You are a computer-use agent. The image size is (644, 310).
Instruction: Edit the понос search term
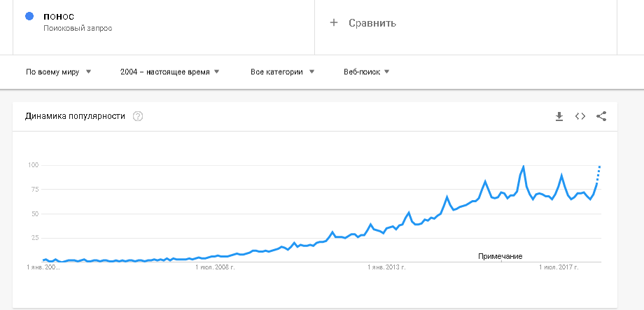click(59, 16)
